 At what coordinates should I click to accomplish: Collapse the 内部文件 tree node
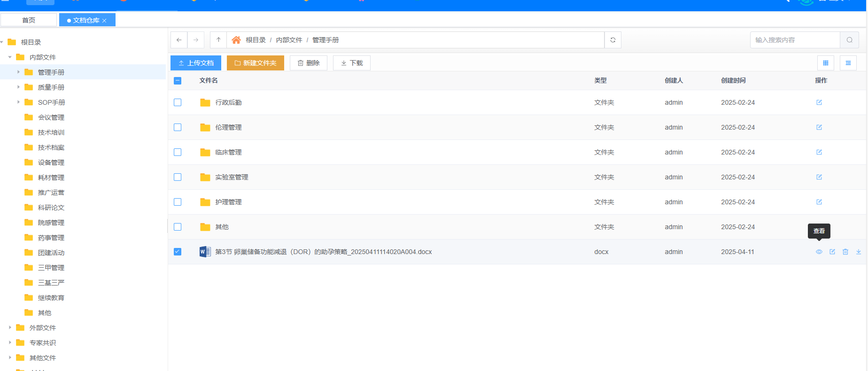coord(10,57)
